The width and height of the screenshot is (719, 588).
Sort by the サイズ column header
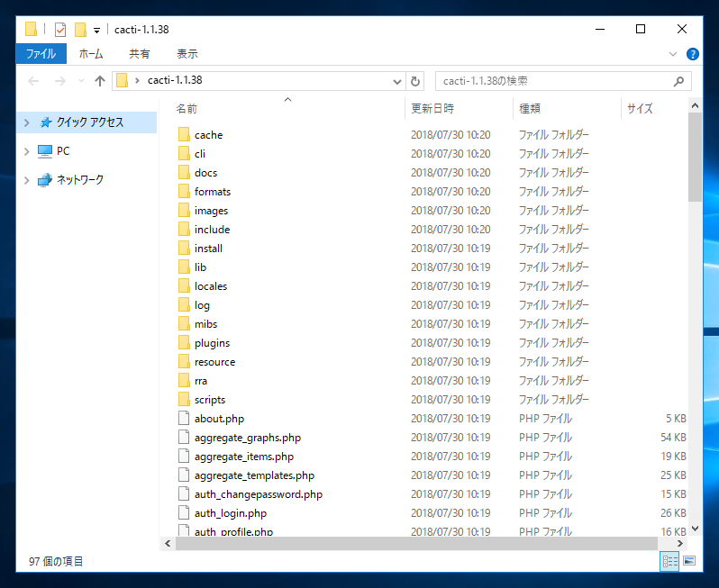[x=640, y=109]
